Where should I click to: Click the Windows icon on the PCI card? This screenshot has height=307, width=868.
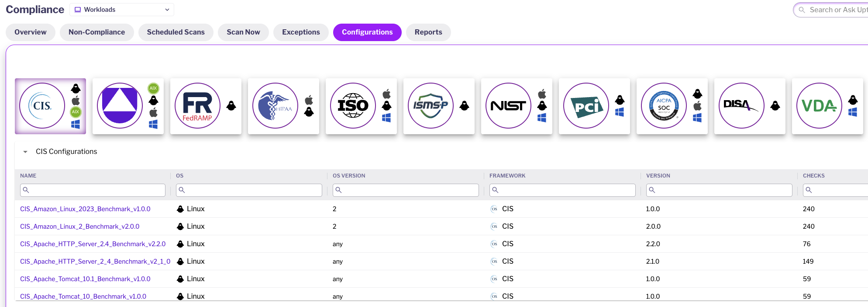[x=620, y=112]
